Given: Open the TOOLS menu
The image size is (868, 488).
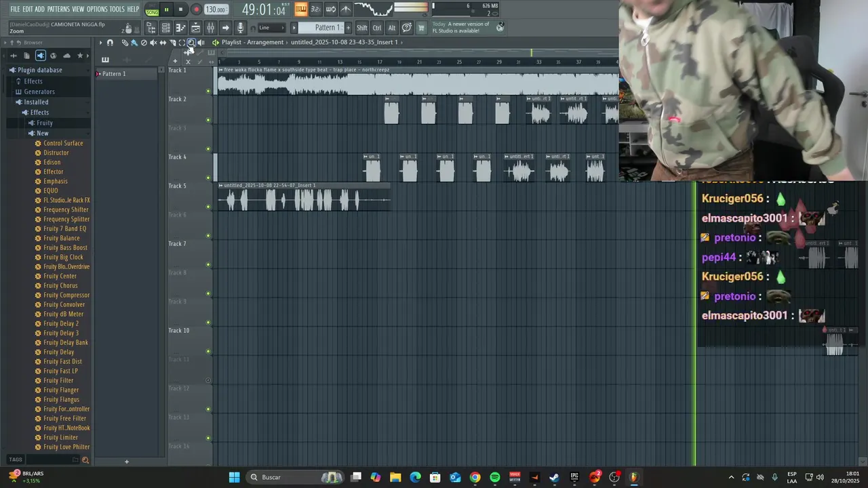Looking at the screenshot, I should click(x=117, y=9).
